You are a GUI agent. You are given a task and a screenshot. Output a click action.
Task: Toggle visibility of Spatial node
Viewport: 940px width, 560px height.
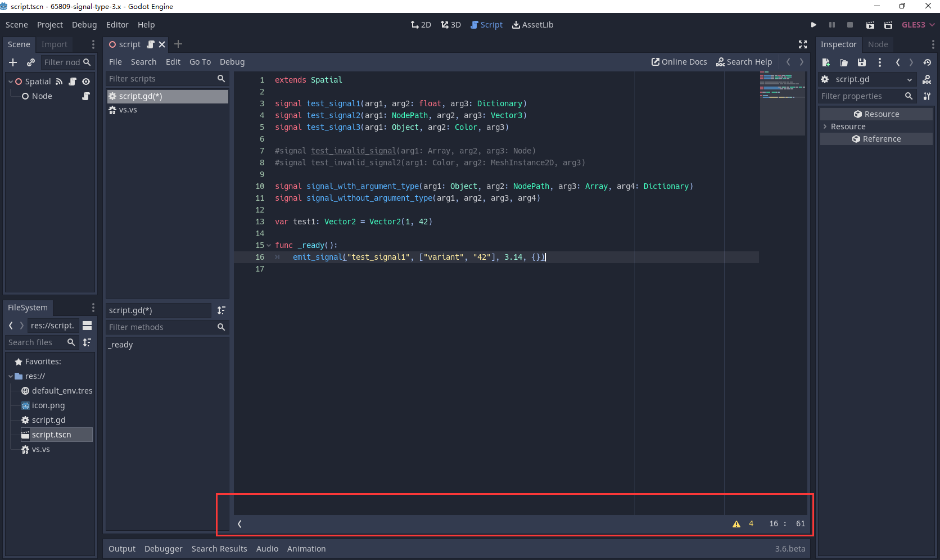(86, 82)
